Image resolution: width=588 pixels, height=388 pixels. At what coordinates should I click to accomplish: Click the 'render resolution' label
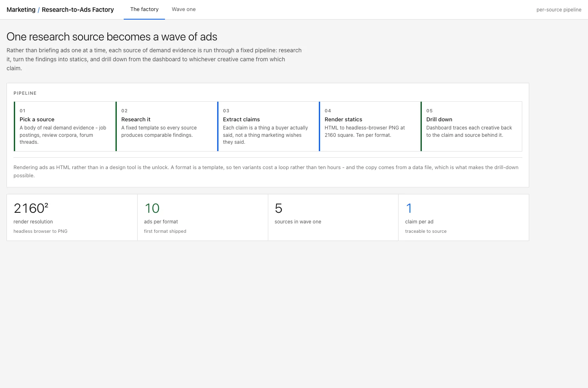pos(33,222)
